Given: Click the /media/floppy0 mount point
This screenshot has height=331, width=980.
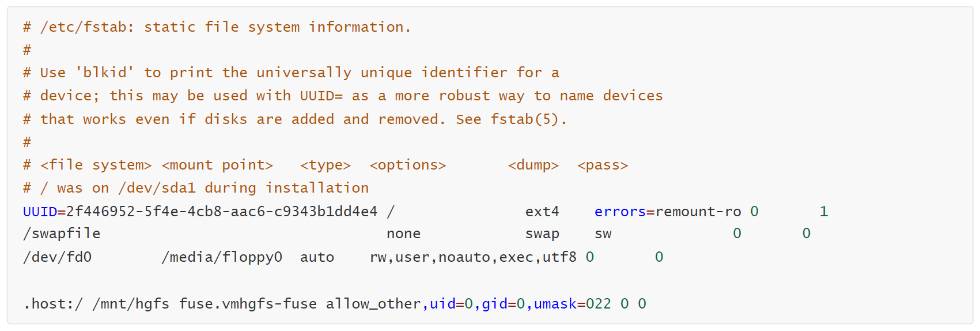Looking at the screenshot, I should pos(222,257).
